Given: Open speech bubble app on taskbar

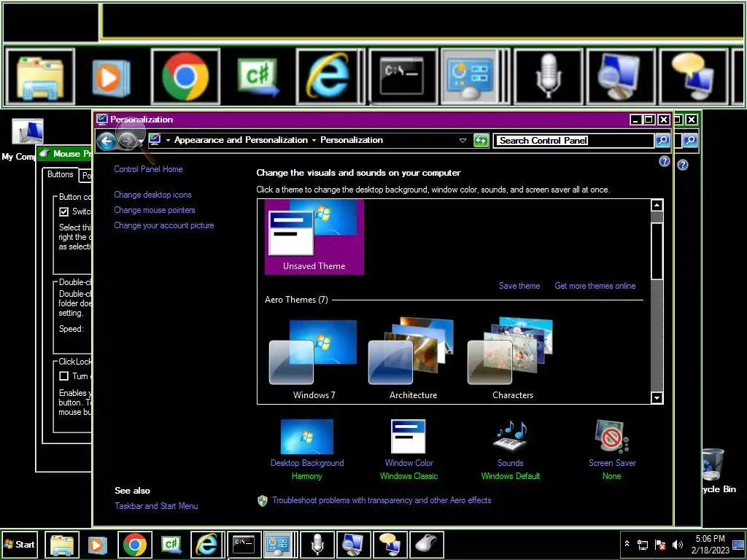Looking at the screenshot, I should point(390,544).
